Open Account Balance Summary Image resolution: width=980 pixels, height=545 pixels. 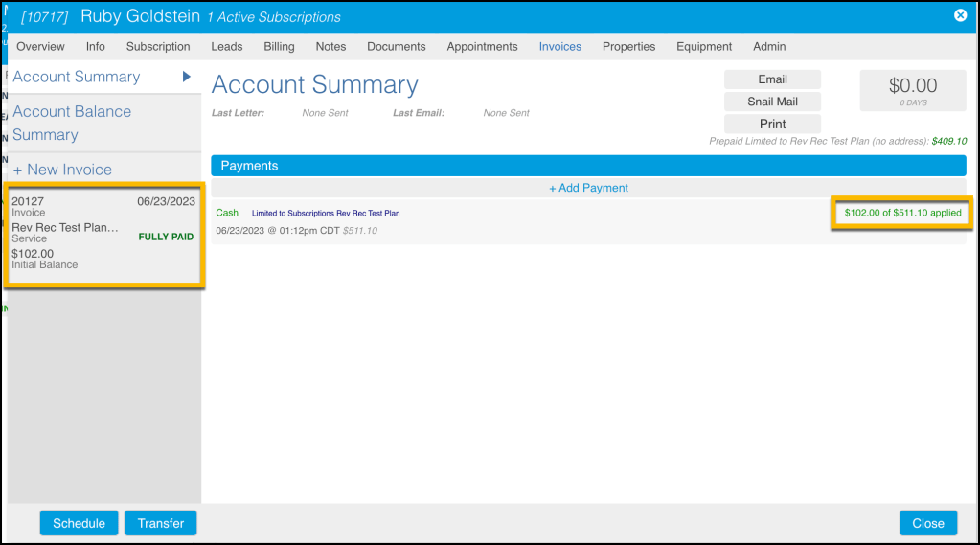tap(72, 123)
